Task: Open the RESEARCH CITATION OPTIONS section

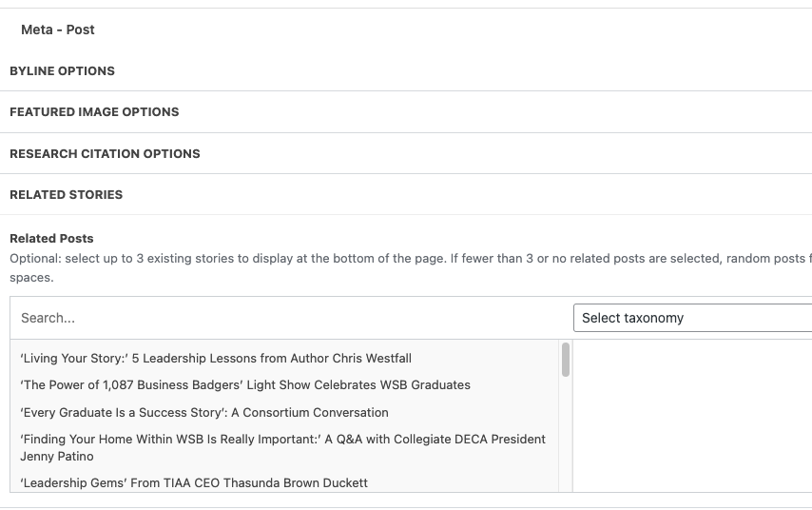Action: point(105,154)
